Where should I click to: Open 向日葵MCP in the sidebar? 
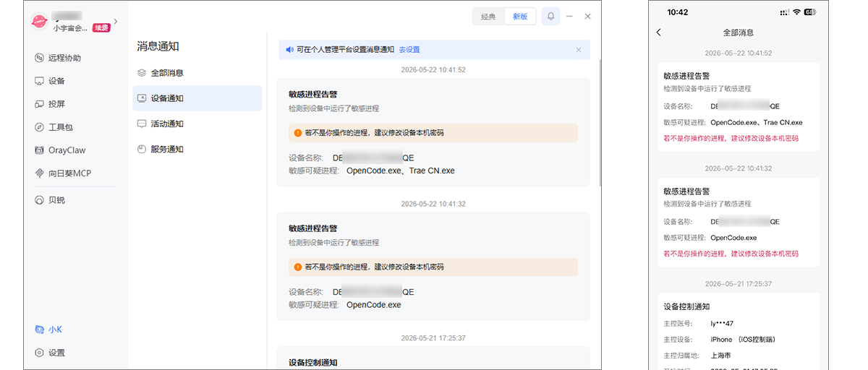click(63, 173)
